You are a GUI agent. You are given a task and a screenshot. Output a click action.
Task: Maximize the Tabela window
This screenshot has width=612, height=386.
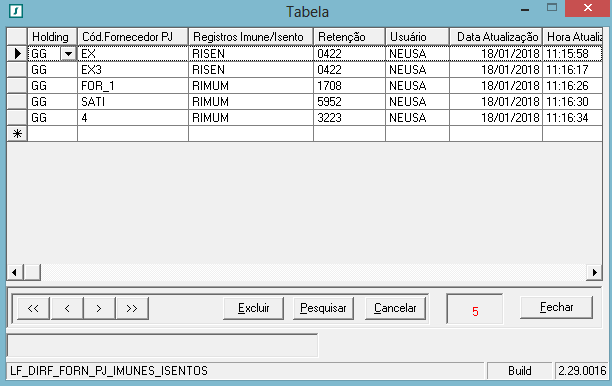tap(552, 8)
